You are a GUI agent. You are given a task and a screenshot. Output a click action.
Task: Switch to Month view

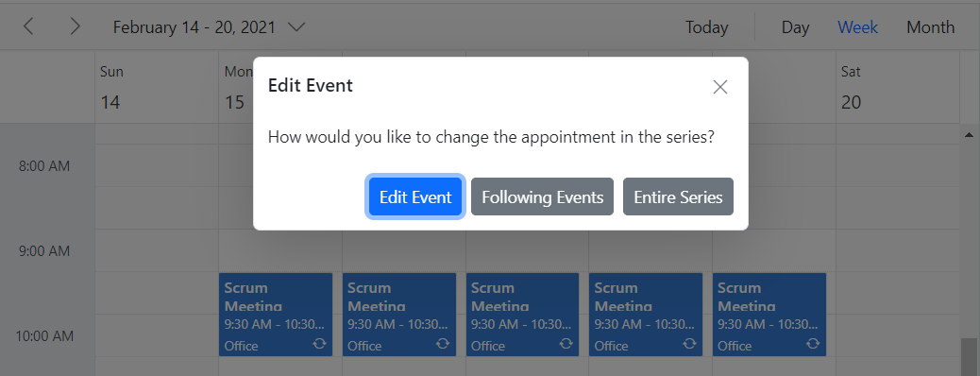tap(930, 26)
